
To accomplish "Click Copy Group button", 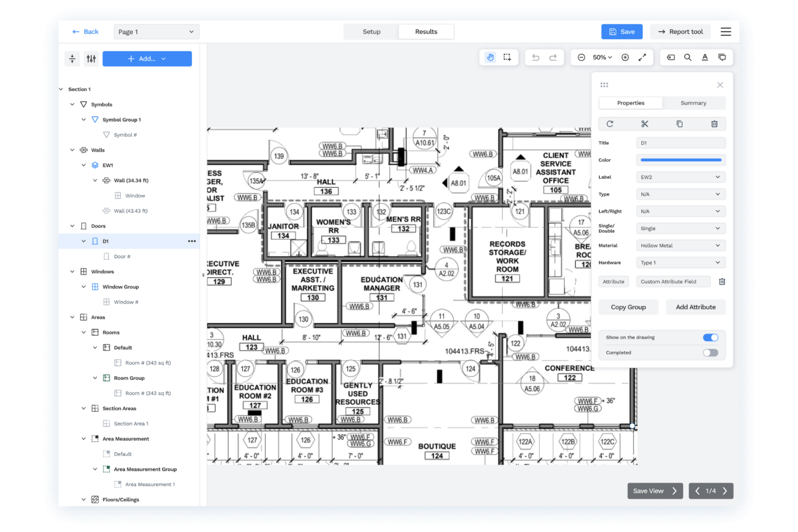I will (x=628, y=307).
